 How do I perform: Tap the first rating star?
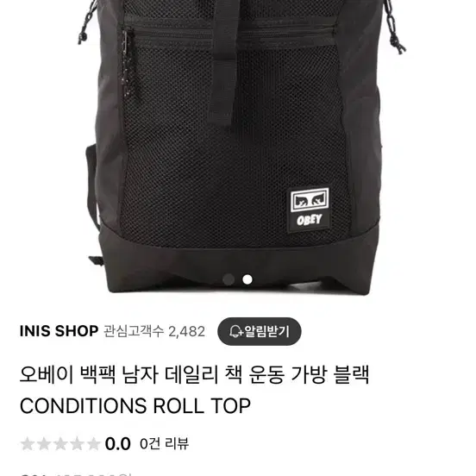28,444
